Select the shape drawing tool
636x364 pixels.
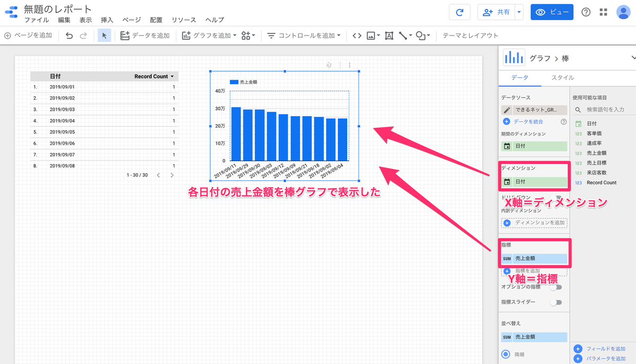(423, 35)
